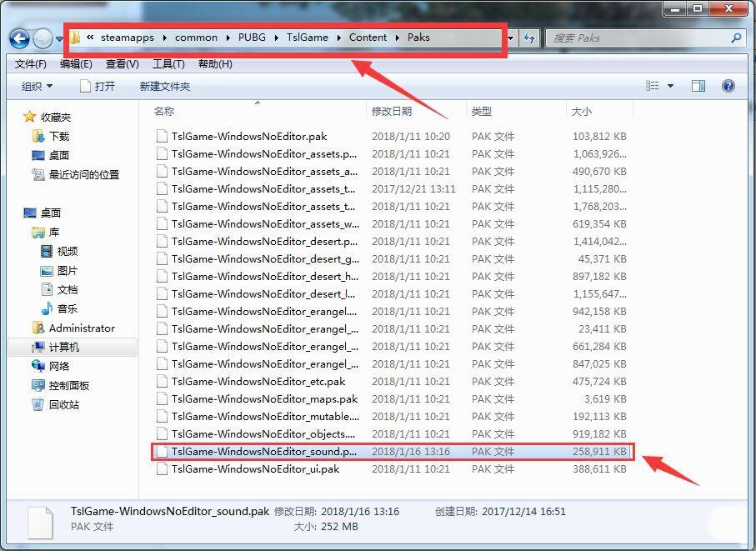Expand the 组织 dropdown

click(38, 87)
